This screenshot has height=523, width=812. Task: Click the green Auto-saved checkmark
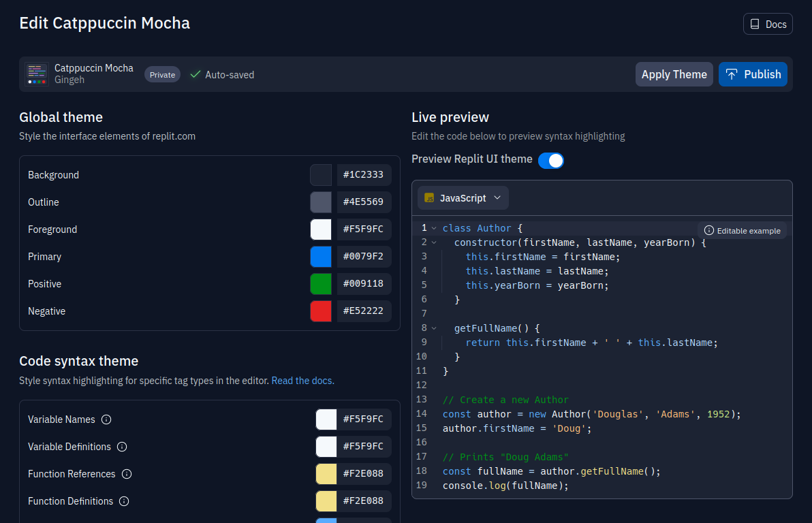[196, 74]
